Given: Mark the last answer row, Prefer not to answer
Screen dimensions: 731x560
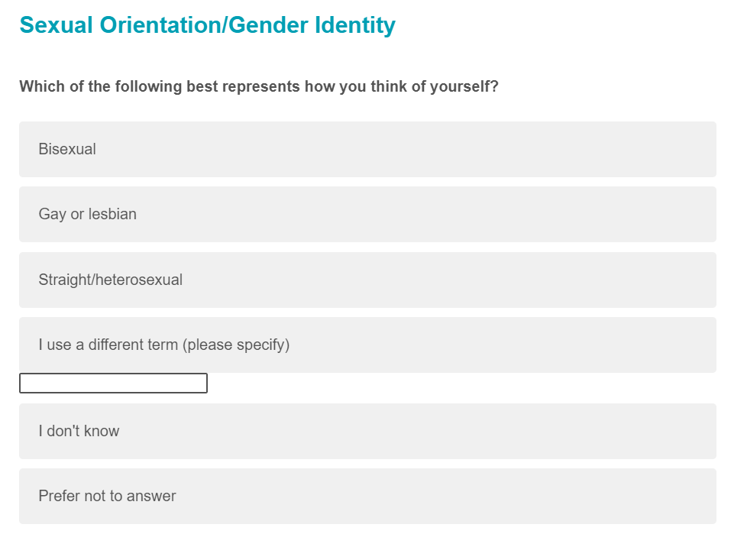Looking at the screenshot, I should point(367,496).
